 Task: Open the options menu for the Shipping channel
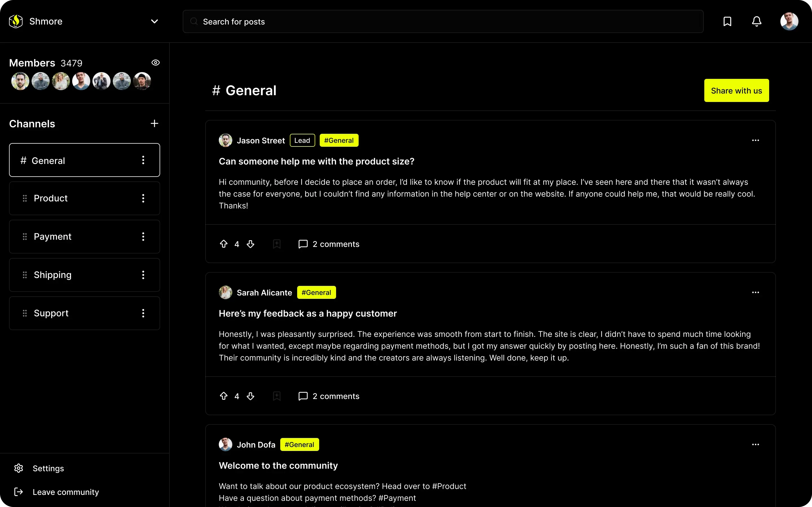(144, 275)
